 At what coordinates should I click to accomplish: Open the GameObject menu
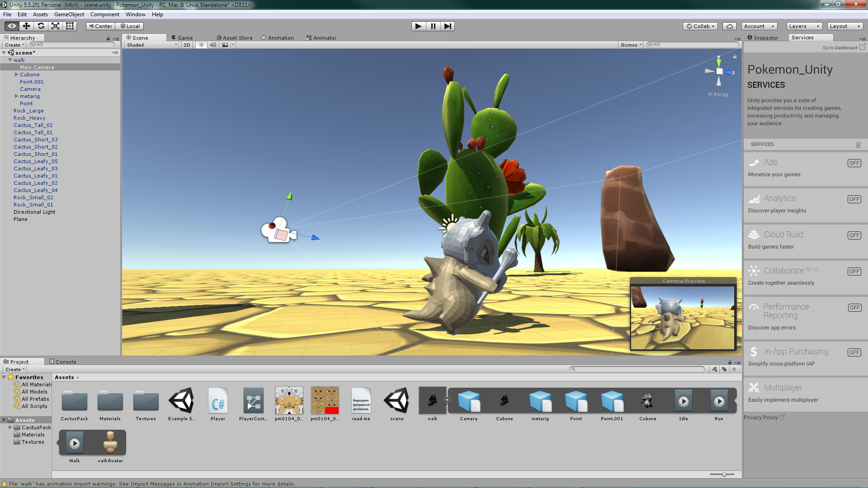tap(69, 14)
